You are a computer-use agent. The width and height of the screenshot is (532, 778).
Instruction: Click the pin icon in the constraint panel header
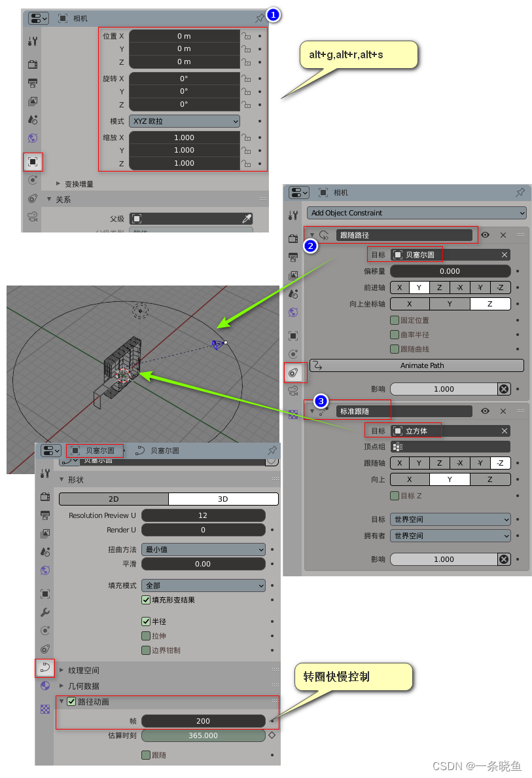pyautogui.click(x=520, y=193)
